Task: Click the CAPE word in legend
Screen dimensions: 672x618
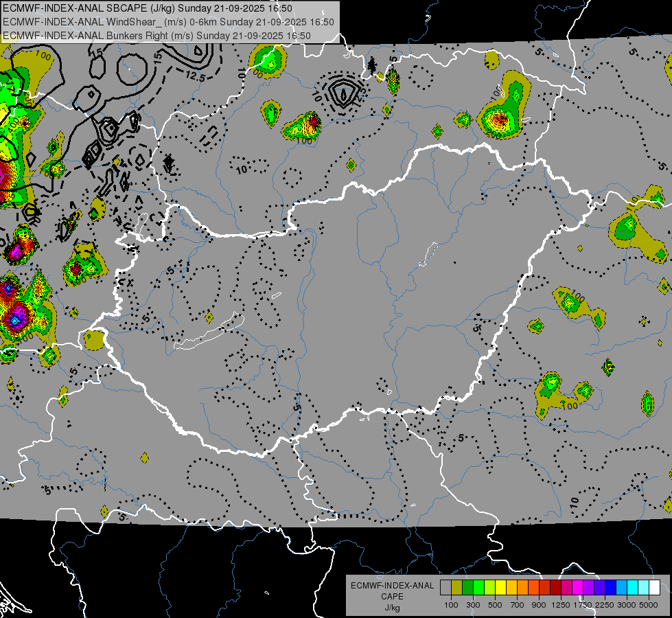Action: pos(392,597)
